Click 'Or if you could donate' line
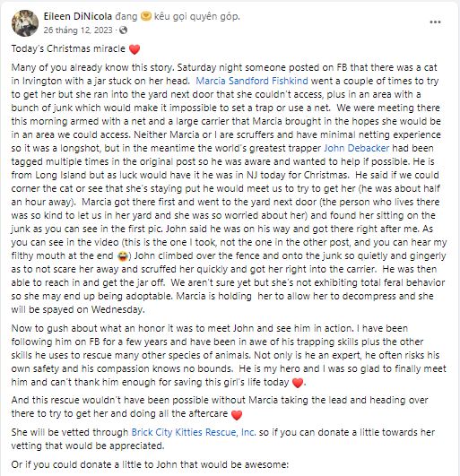 point(150,464)
